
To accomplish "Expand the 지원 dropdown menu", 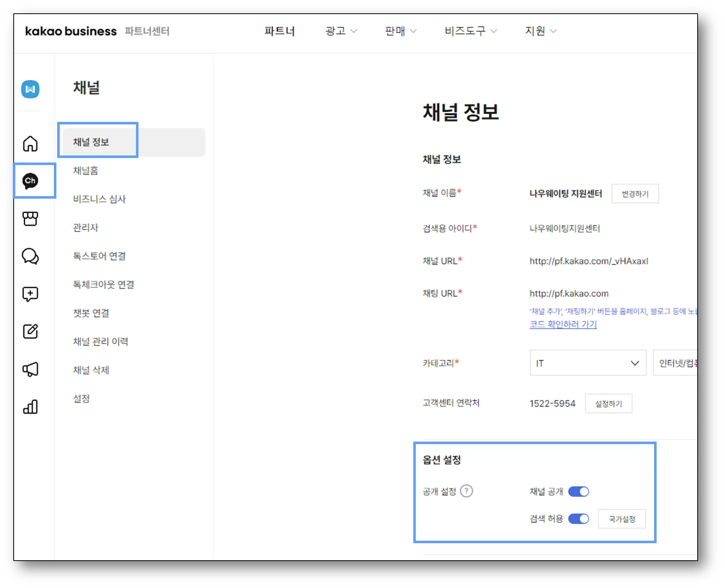I will pyautogui.click(x=541, y=31).
